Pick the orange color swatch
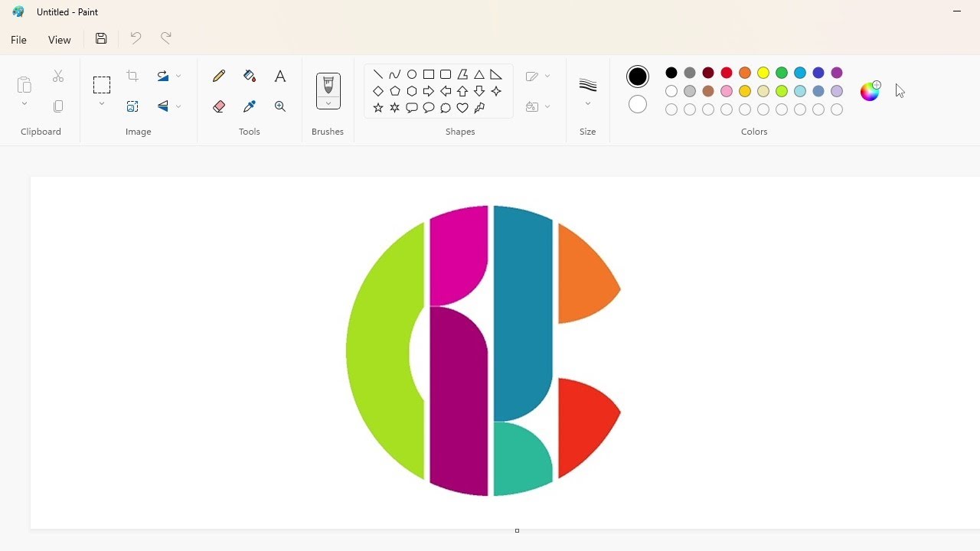This screenshot has height=551, width=980. pos(745,73)
